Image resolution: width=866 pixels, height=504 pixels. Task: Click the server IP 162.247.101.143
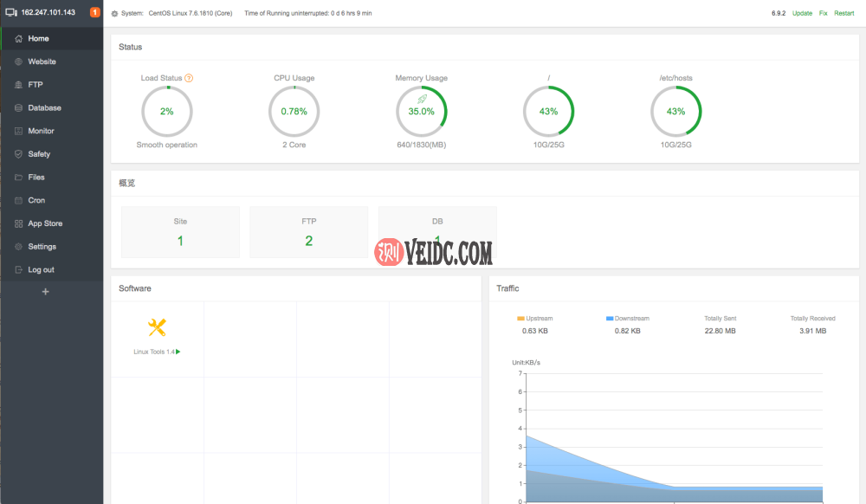pos(48,12)
